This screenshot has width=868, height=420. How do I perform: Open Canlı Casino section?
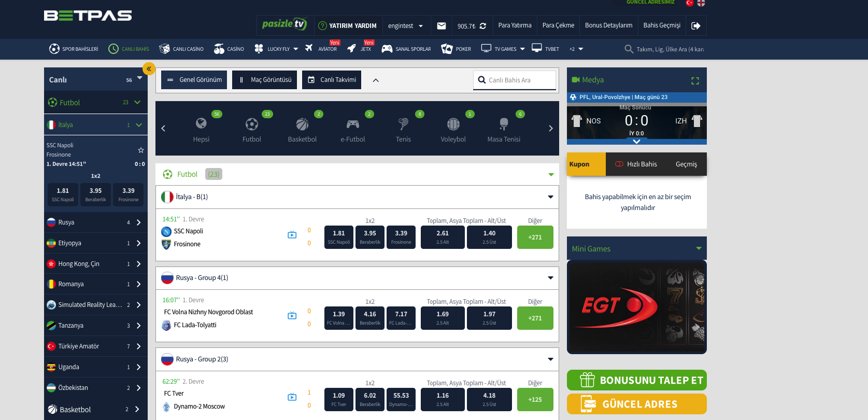tap(181, 49)
